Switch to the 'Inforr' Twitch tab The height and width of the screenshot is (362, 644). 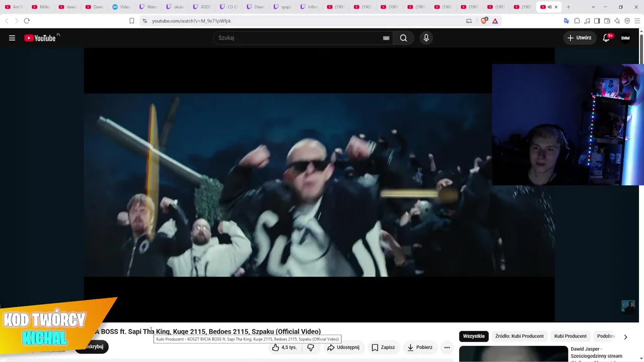(x=310, y=7)
